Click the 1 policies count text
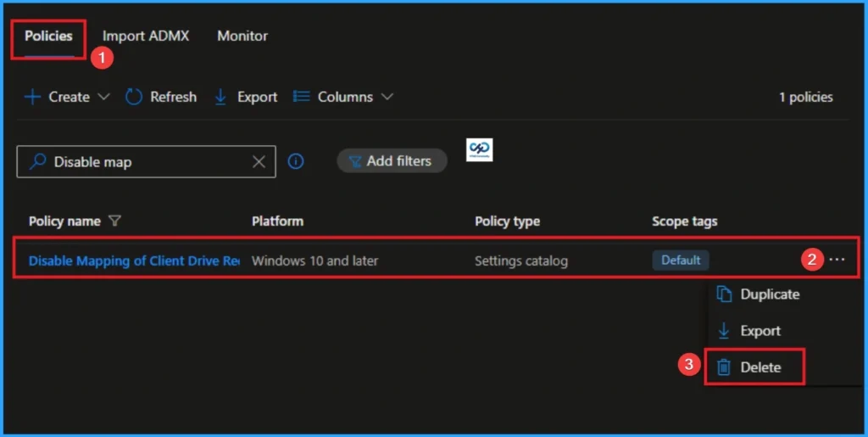868x437 pixels. (x=805, y=97)
